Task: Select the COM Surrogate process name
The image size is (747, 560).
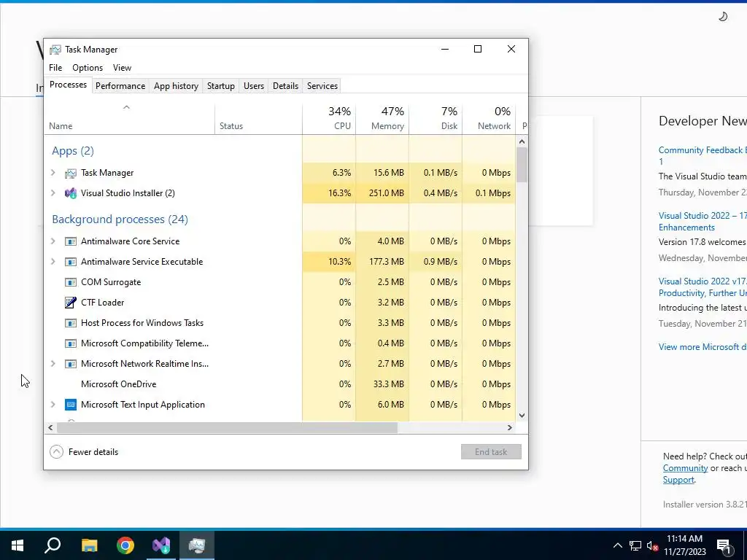Action: pyautogui.click(x=111, y=282)
